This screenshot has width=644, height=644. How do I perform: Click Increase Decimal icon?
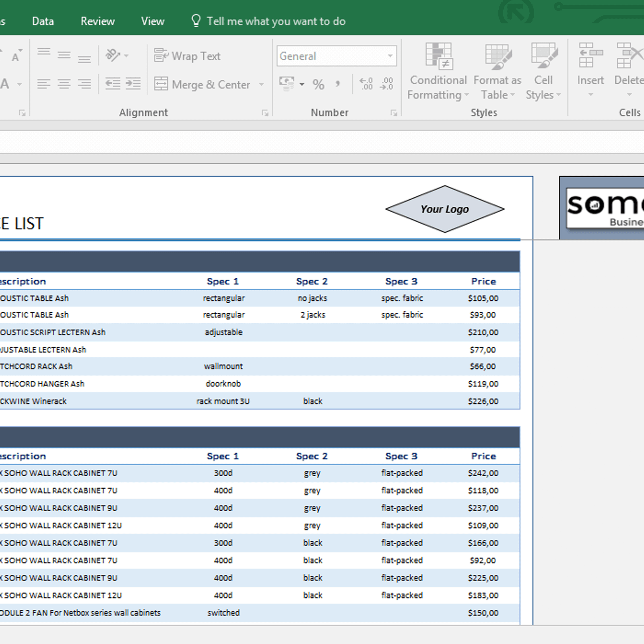[x=366, y=84]
